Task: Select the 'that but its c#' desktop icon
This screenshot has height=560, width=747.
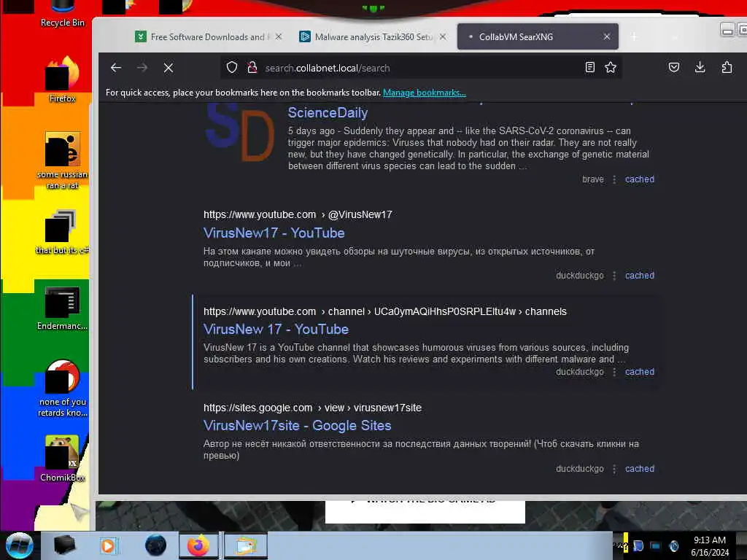Action: [63, 232]
